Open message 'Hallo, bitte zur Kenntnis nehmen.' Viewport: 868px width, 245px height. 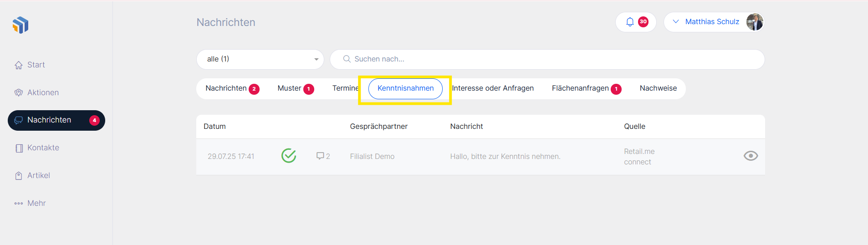tap(505, 156)
